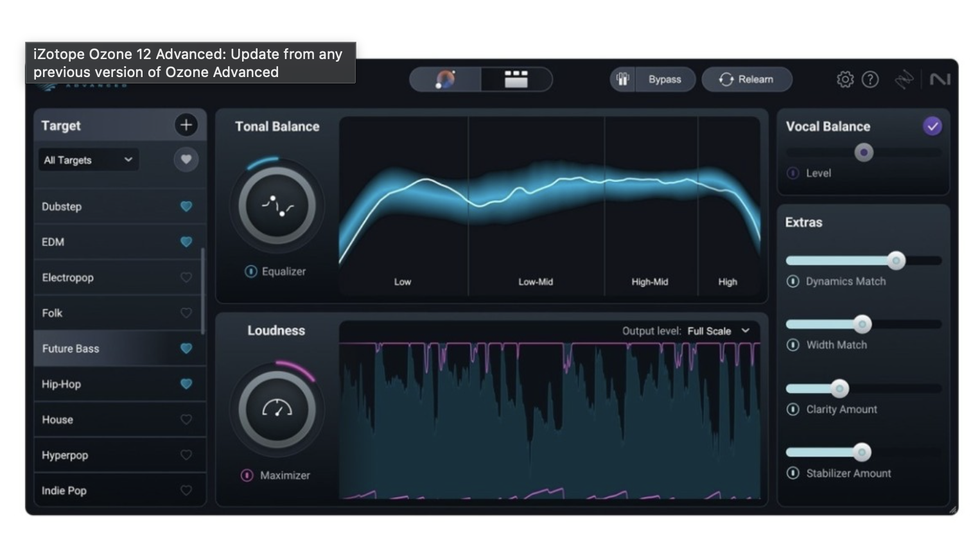Select the Future Bass target
Viewport: 980px width, 533px height.
pyautogui.click(x=119, y=349)
